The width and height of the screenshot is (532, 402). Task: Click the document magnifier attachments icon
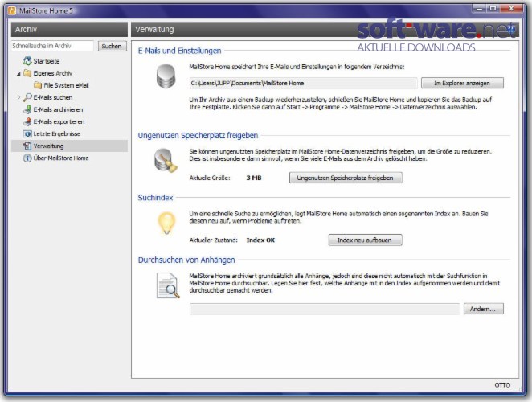point(168,285)
